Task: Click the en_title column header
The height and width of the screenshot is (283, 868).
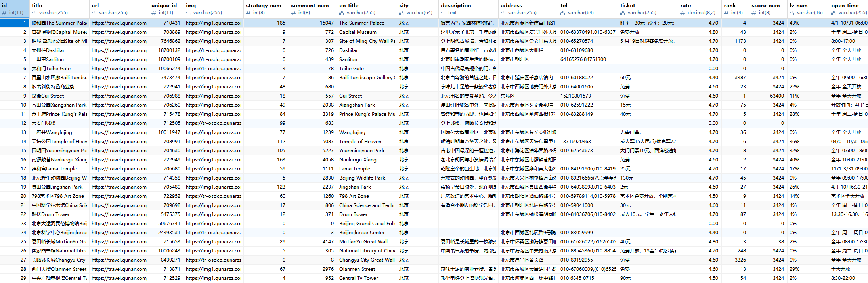Action: tap(367, 9)
